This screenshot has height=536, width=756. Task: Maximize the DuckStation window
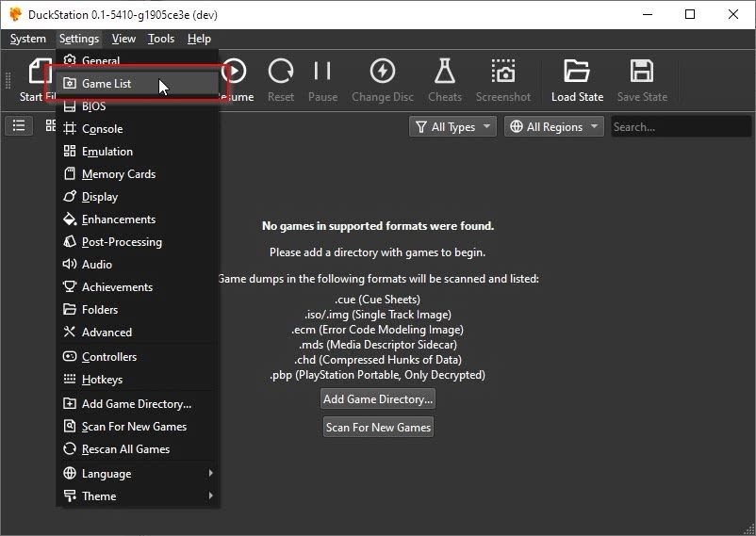click(690, 14)
